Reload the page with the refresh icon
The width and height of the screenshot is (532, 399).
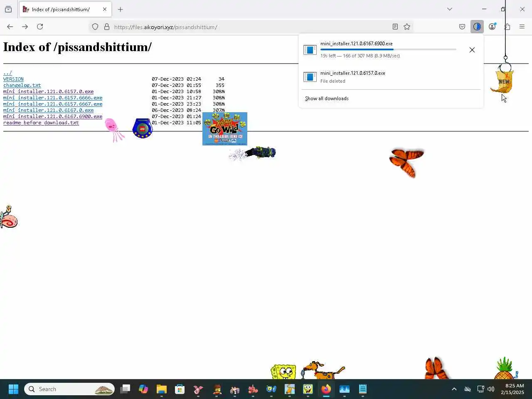(x=40, y=27)
